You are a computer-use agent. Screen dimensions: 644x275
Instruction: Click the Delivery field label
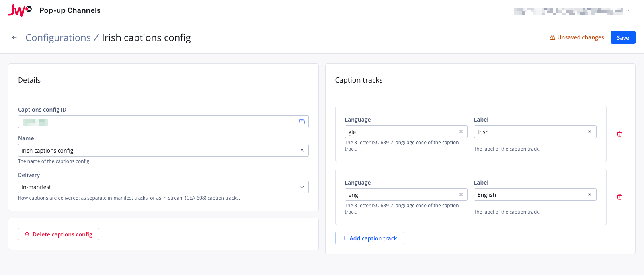pos(29,175)
